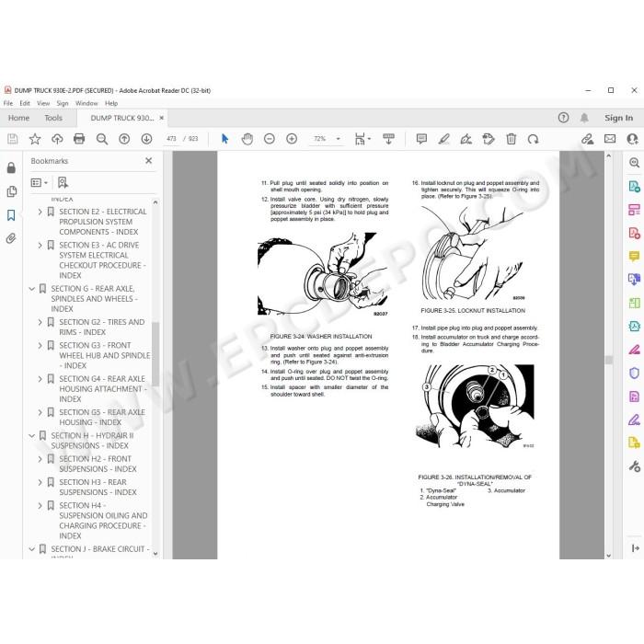Expand SECTION H4 Suspension Oiling

[x=40, y=506]
